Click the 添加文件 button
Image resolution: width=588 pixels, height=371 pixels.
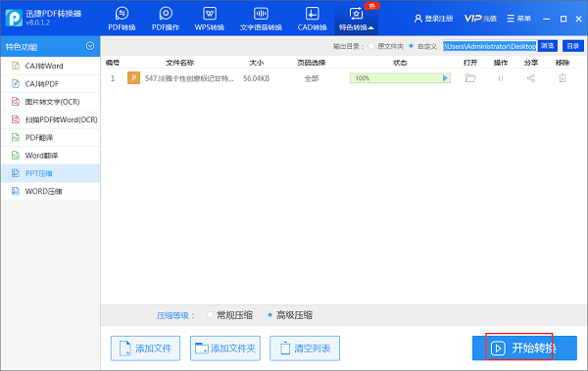[x=145, y=348]
